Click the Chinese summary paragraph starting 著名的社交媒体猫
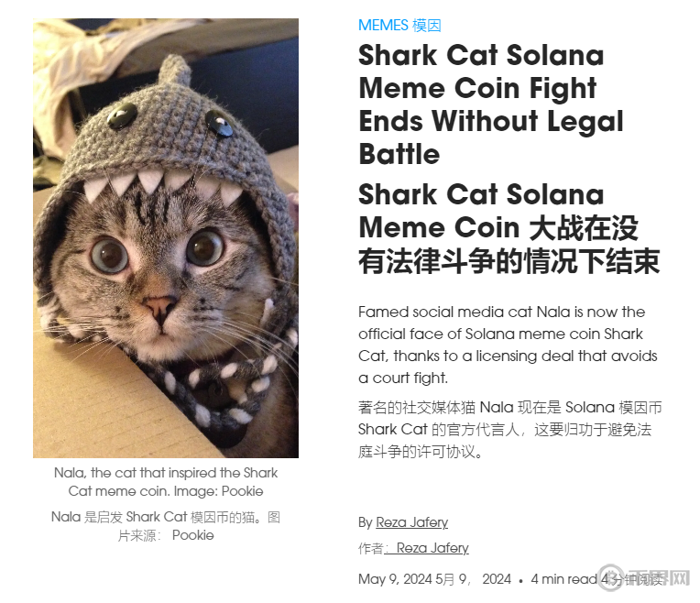Screen dimensions: 700x603 click(x=509, y=429)
